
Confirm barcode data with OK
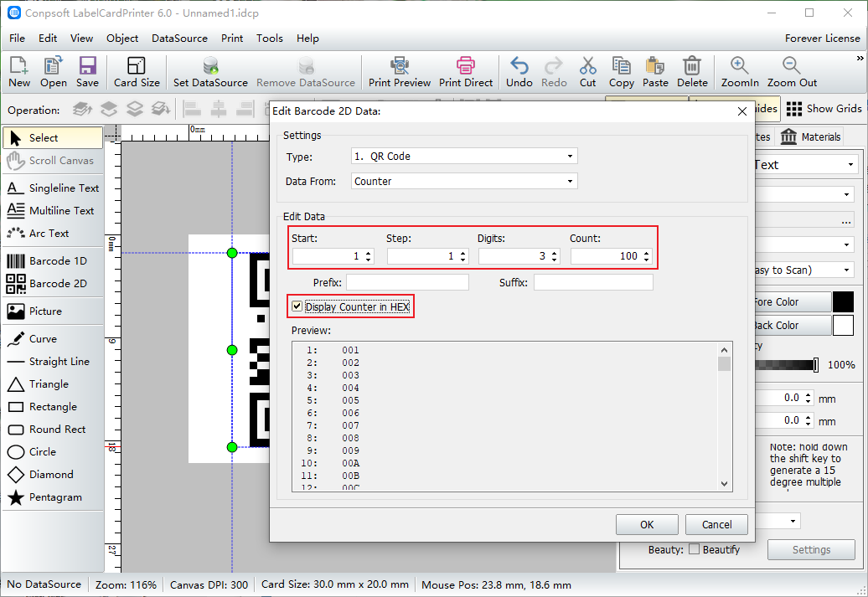647,524
